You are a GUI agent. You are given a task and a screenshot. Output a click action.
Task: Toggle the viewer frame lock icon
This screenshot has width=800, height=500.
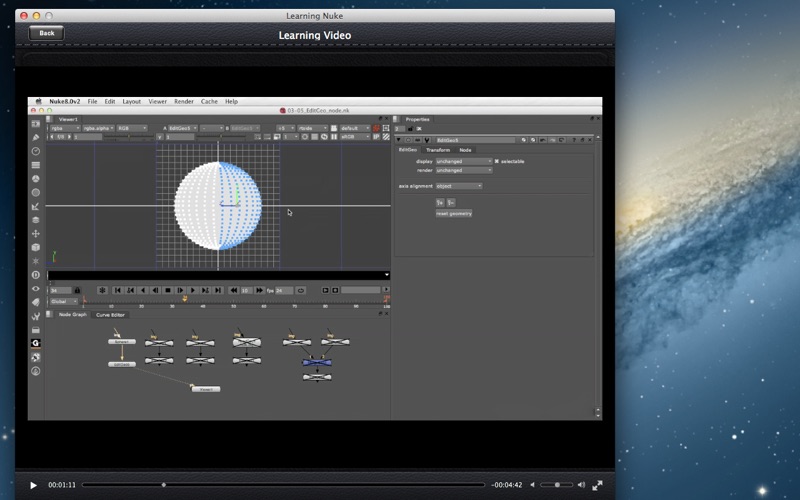[x=78, y=290]
